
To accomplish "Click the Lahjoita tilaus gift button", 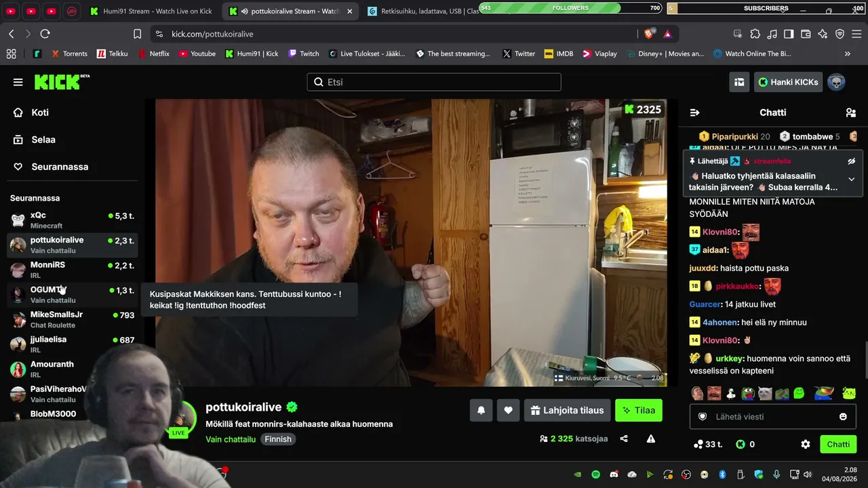I will 567,410.
